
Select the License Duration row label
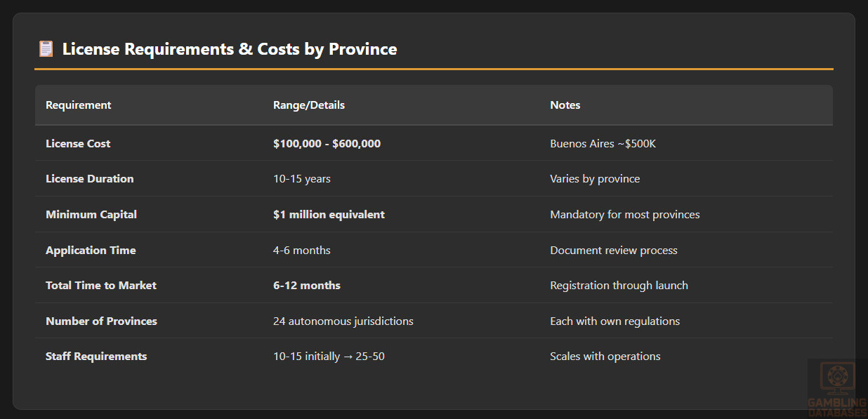(x=89, y=179)
